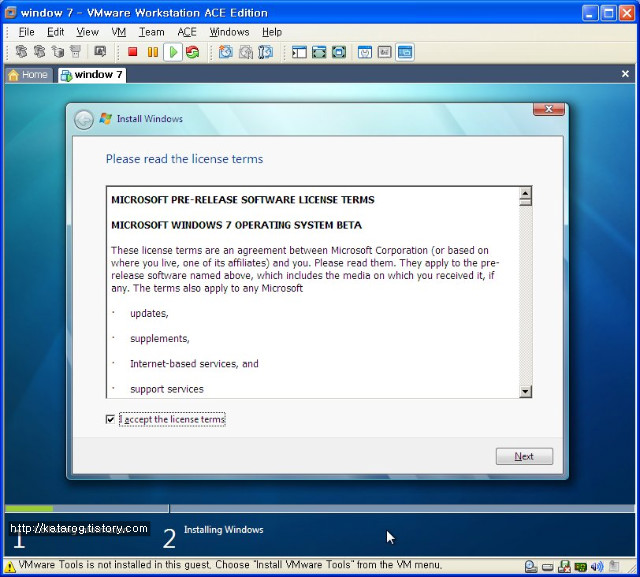Enter Full Screen mode icon
This screenshot has width=640, height=577.
[x=339, y=52]
